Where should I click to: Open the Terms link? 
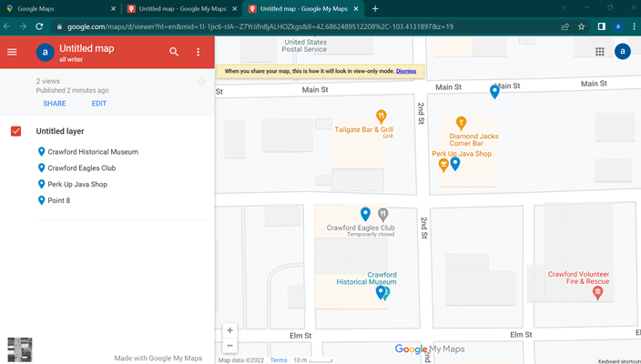[279, 360]
